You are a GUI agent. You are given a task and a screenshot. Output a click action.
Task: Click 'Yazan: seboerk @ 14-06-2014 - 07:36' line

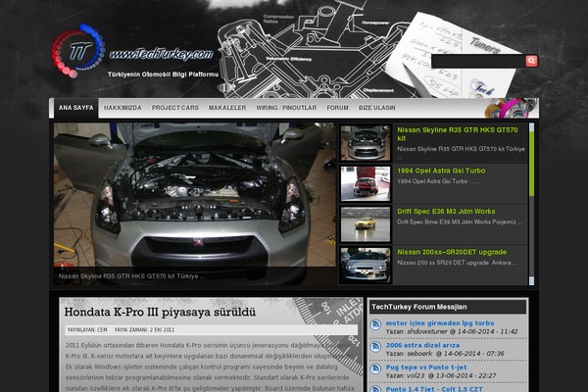pos(445,354)
